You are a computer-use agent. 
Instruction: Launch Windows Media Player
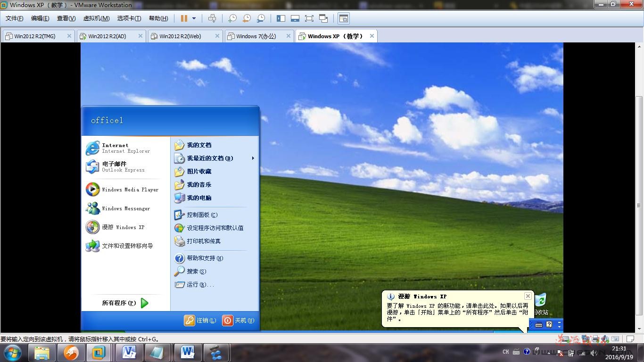[125, 189]
